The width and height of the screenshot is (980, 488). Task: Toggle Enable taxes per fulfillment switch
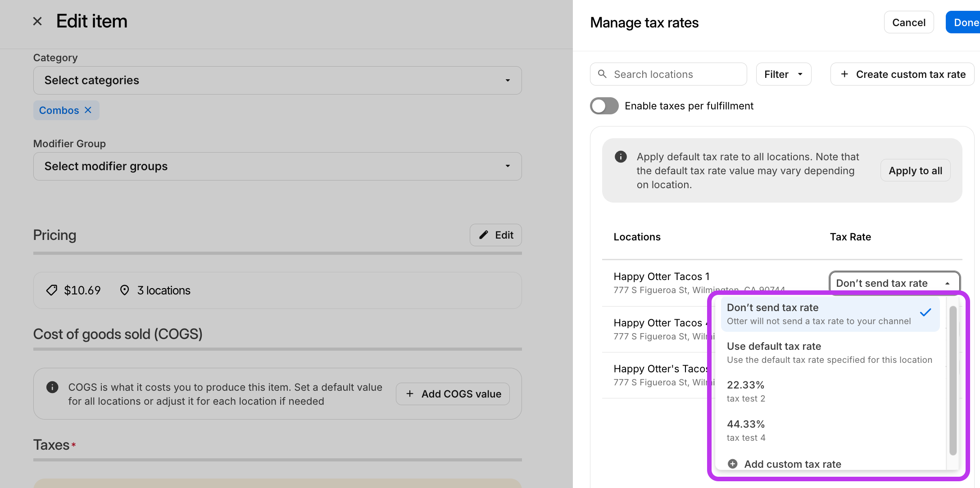tap(604, 106)
